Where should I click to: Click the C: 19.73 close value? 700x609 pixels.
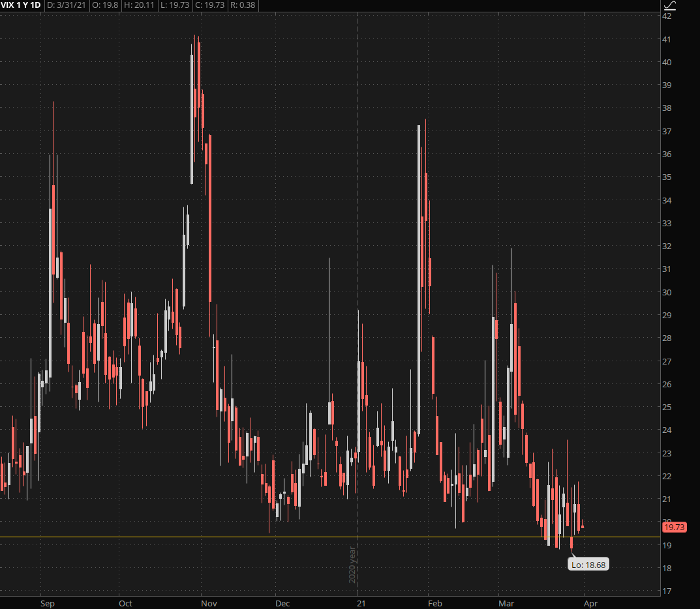click(x=219, y=5)
